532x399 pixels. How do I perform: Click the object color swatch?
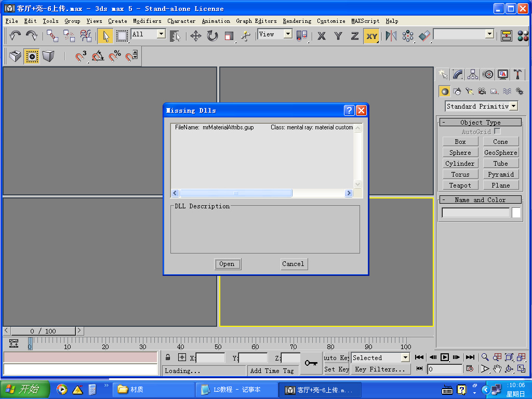pyautogui.click(x=516, y=212)
